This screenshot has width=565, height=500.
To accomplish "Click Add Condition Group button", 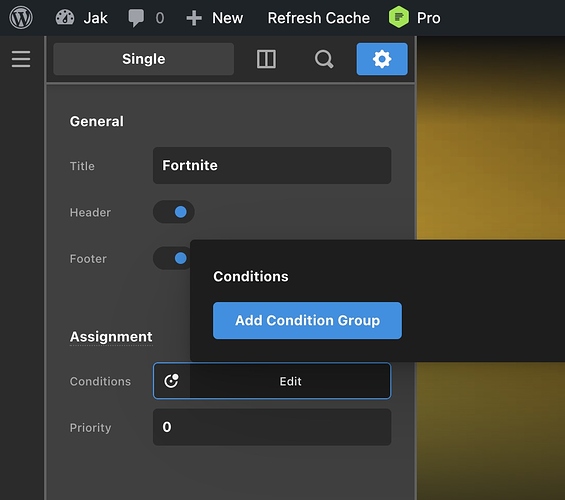I will [x=307, y=320].
